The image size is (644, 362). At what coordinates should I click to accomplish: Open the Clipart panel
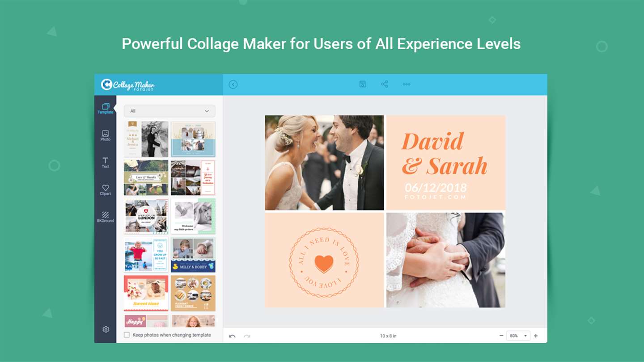(106, 190)
